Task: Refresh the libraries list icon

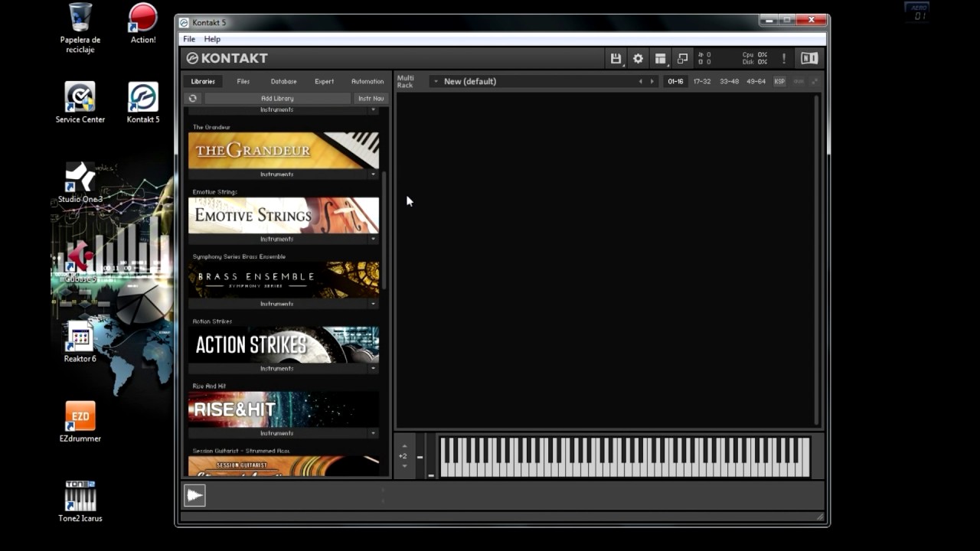Action: (193, 98)
